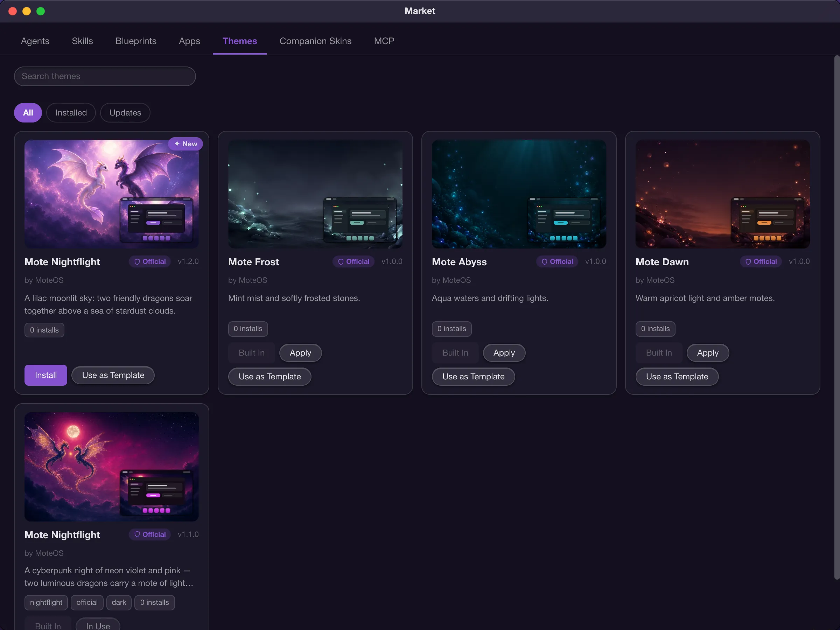This screenshot has width=840, height=630.
Task: Click the Mote Frost title
Action: pos(253,262)
